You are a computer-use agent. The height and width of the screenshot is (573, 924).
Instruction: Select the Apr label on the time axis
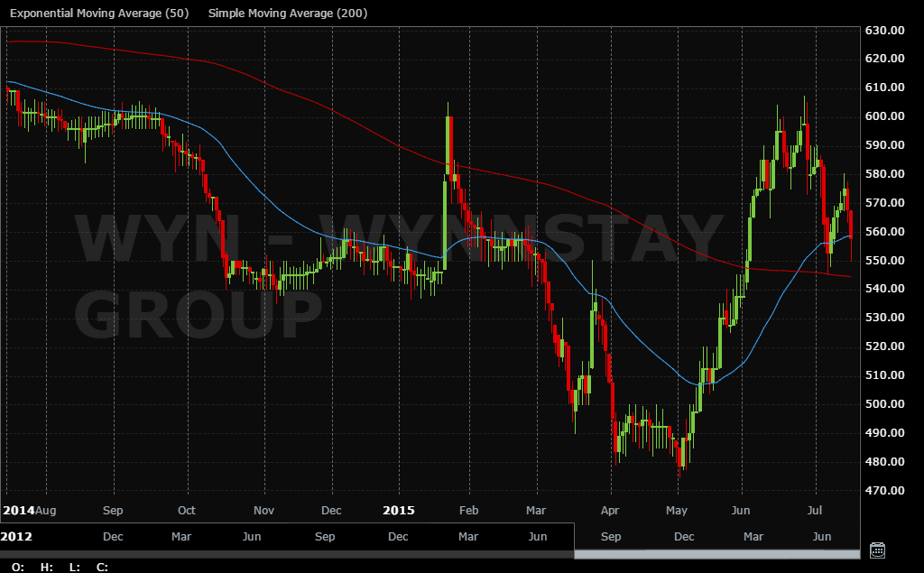click(x=611, y=510)
